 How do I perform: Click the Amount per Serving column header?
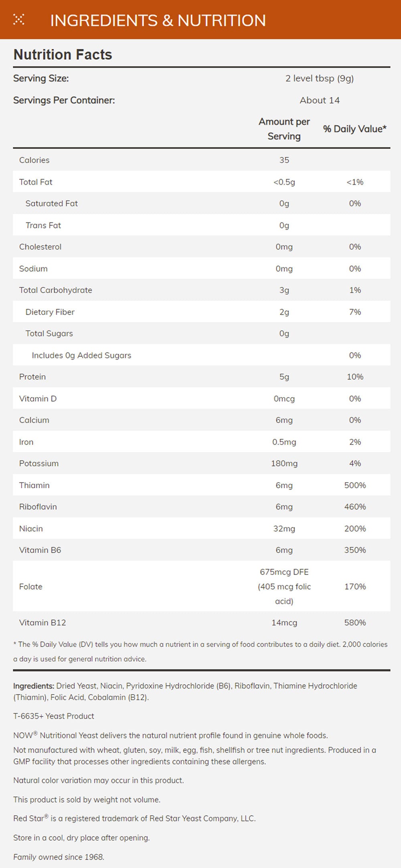(x=284, y=129)
